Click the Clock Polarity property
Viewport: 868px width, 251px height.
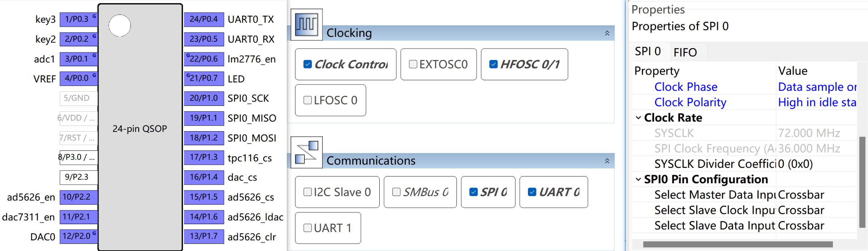pos(690,102)
